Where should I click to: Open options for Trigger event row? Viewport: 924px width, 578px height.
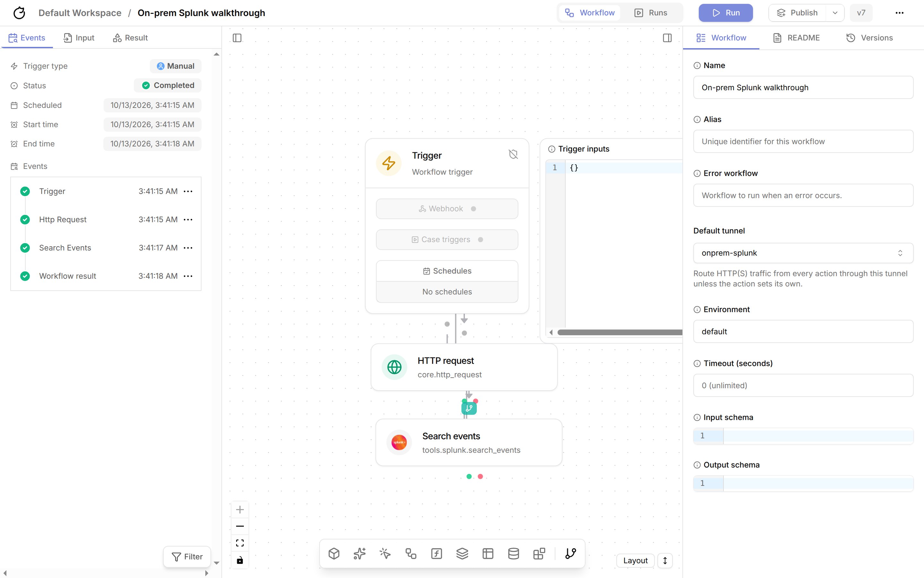[188, 191]
